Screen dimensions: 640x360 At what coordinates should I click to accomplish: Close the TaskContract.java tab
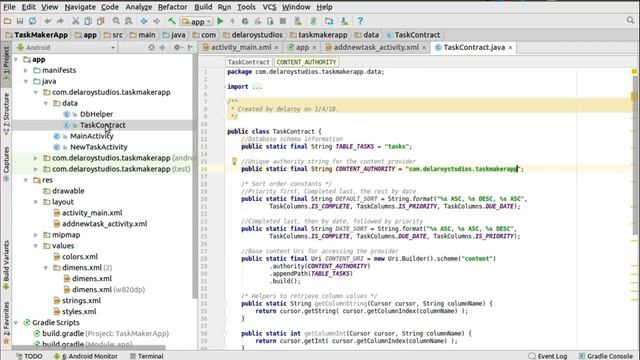click(x=510, y=48)
